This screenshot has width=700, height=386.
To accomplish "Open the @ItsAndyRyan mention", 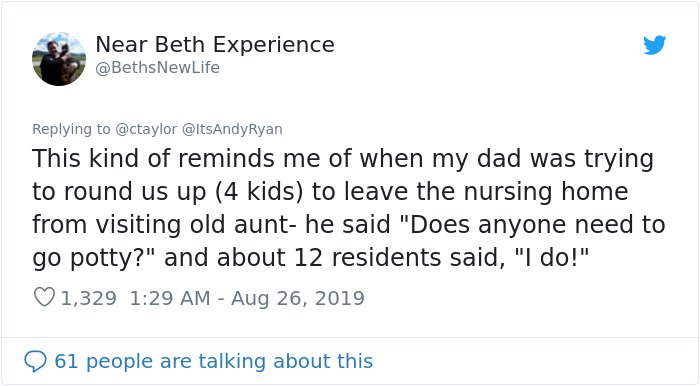I will click(x=232, y=129).
